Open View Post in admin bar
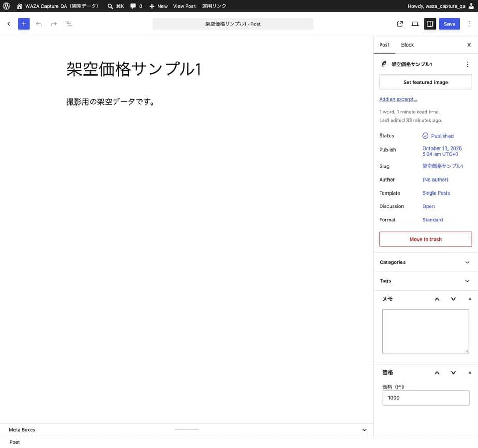This screenshot has height=448, width=478. click(x=184, y=6)
